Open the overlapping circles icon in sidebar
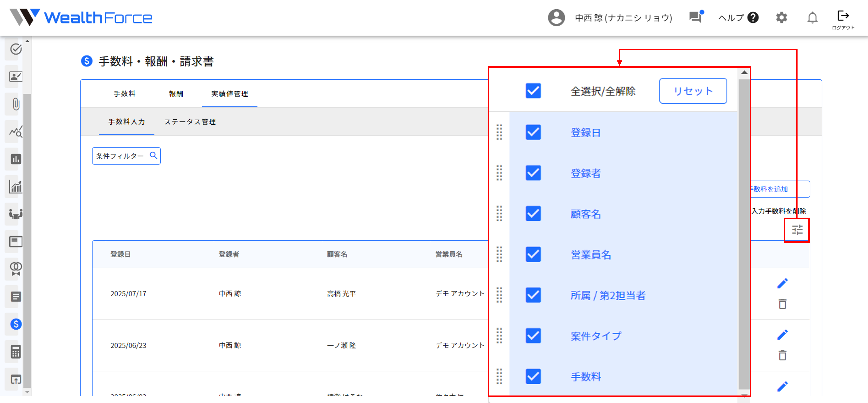The height and width of the screenshot is (403, 868). click(x=16, y=269)
